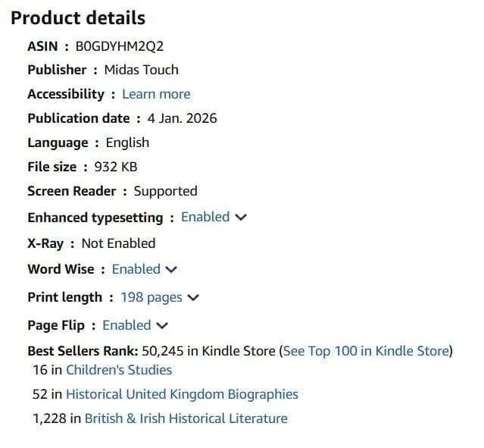
Task: Expand the Word Wise chevron arrow
Action: pos(171,269)
